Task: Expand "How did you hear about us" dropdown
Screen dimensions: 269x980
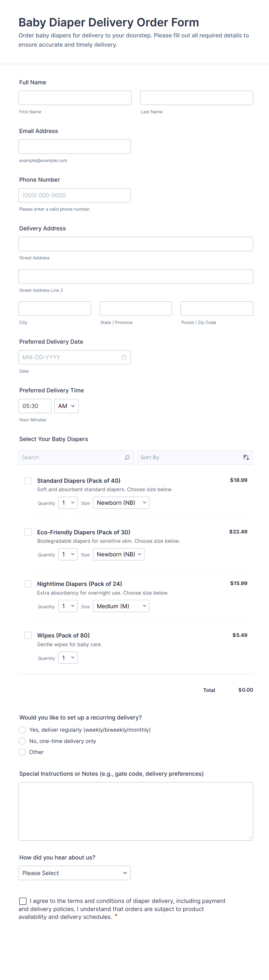Action: click(74, 873)
